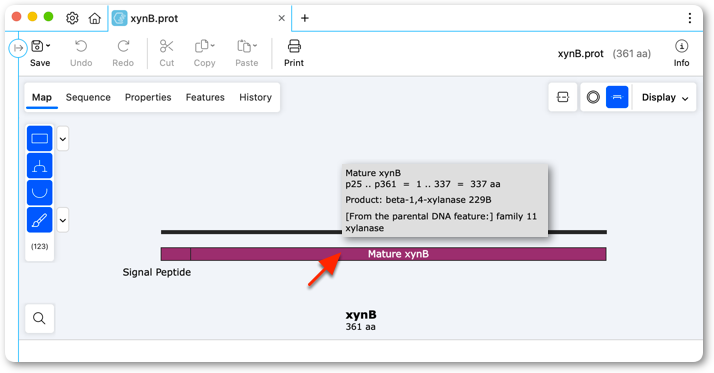
Task: Toggle the cleavage site display button
Action: tap(40, 166)
